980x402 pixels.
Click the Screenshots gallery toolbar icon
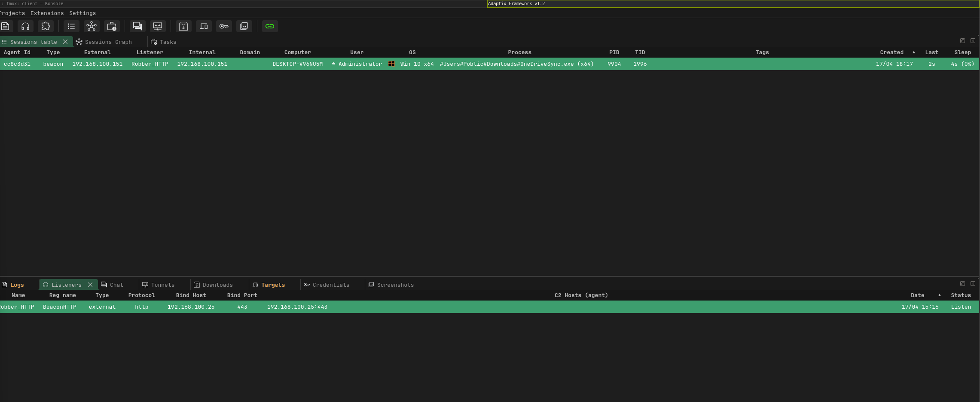tap(244, 26)
